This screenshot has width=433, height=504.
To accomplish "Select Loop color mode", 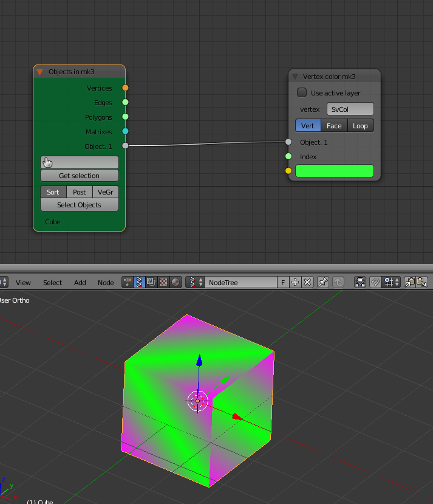I will coord(361,126).
